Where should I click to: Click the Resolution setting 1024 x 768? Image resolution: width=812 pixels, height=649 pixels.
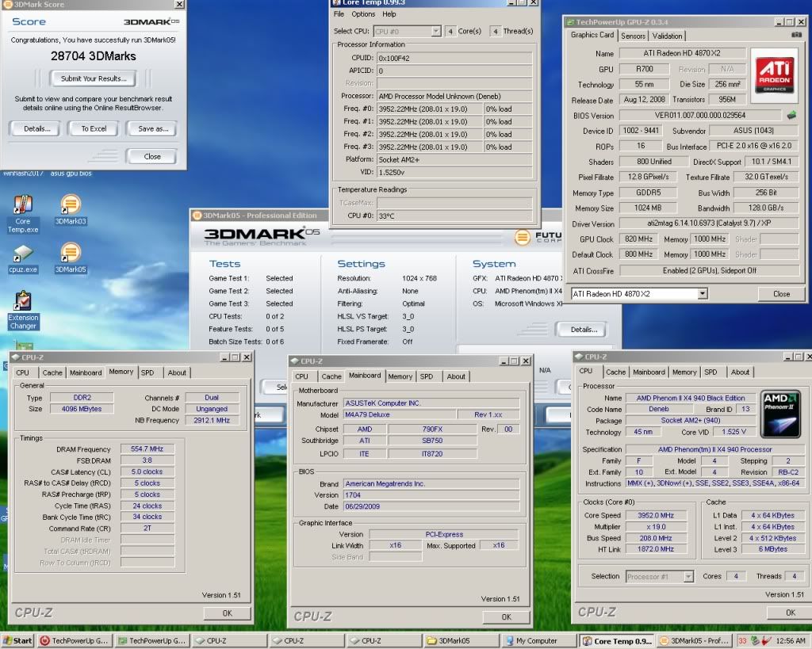(419, 278)
